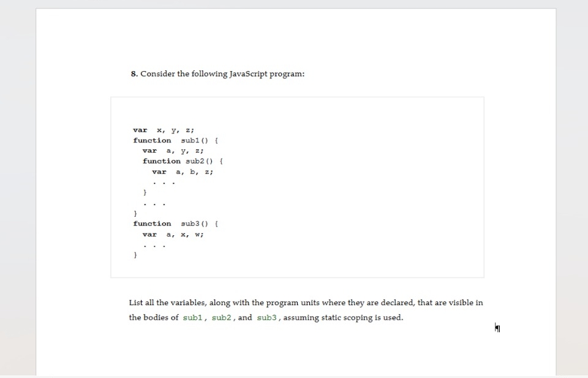Click the closing brace of sub3
This screenshot has height=378, width=588.
[x=135, y=254]
